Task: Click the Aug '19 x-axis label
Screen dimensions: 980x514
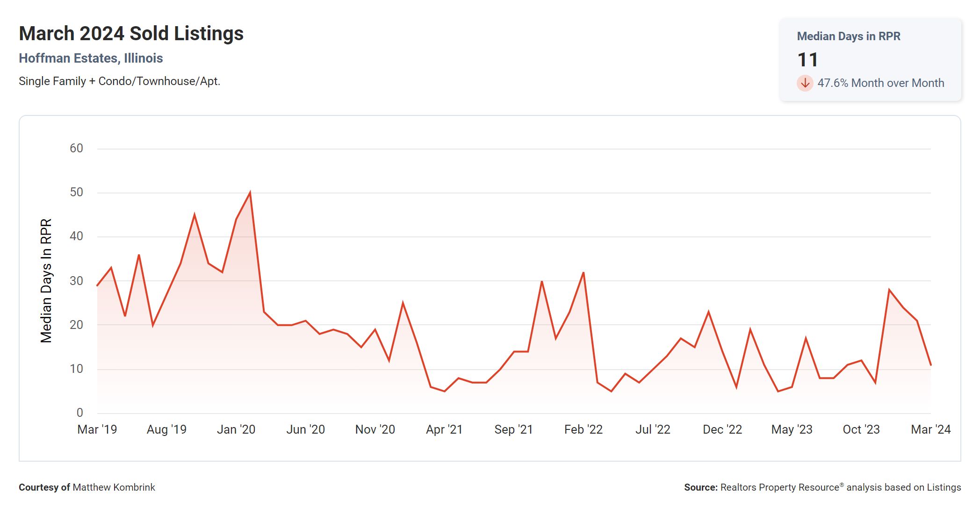Action: [166, 429]
